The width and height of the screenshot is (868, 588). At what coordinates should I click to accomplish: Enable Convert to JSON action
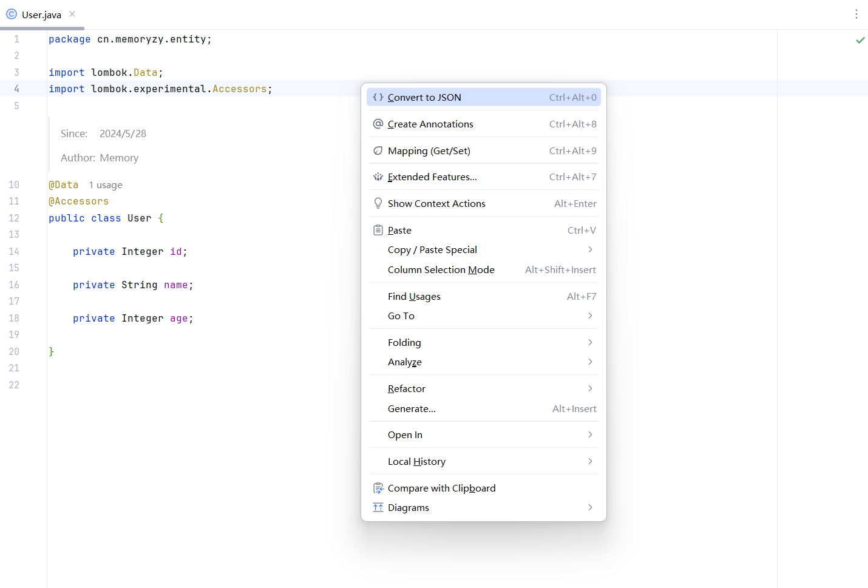pyautogui.click(x=425, y=96)
